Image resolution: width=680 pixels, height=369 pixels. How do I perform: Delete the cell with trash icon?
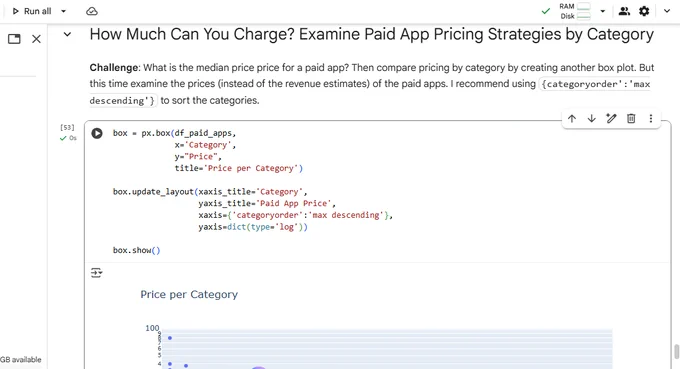(631, 118)
